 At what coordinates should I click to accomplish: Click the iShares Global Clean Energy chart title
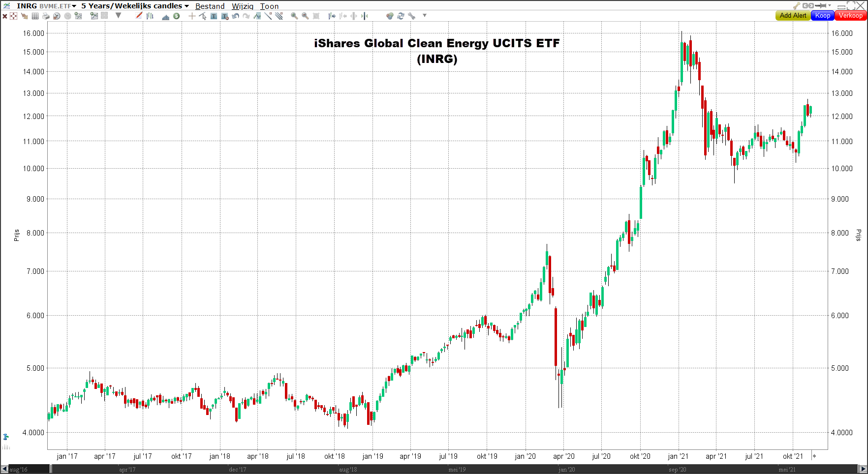(x=437, y=51)
